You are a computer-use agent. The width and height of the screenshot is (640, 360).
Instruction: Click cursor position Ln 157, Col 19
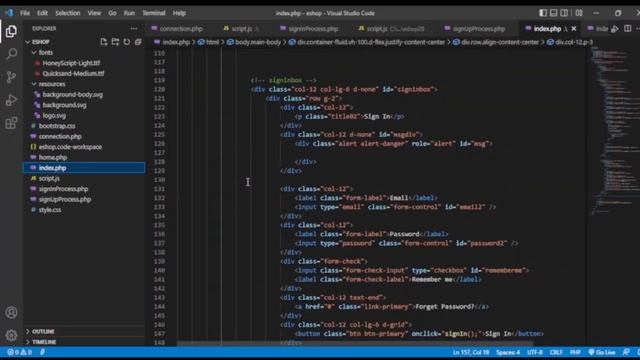point(471,352)
